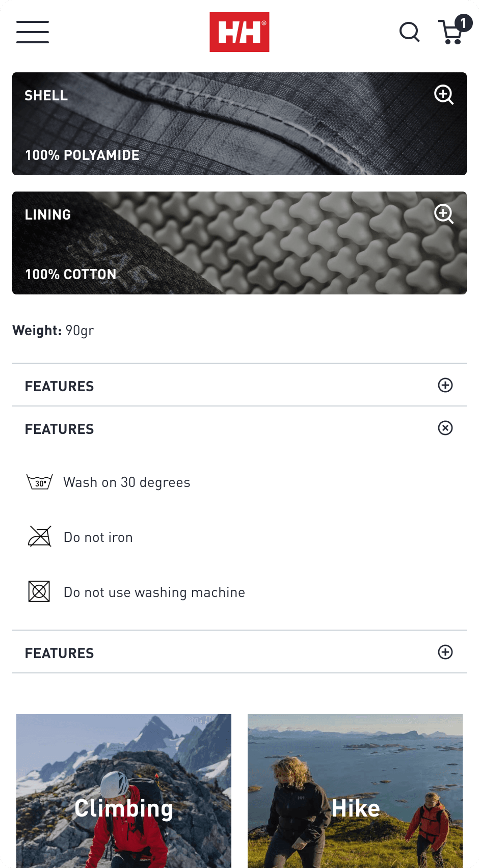479x868 pixels.
Task: Collapse the open Features section
Action: tap(445, 428)
